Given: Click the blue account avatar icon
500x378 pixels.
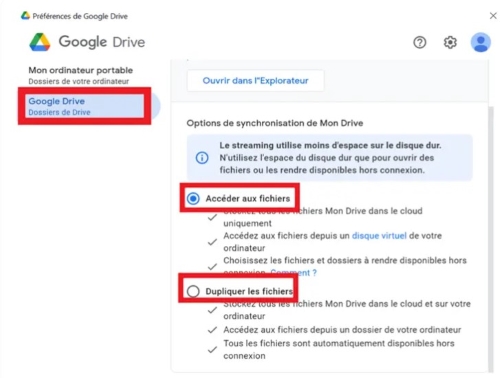Looking at the screenshot, I should click(481, 42).
